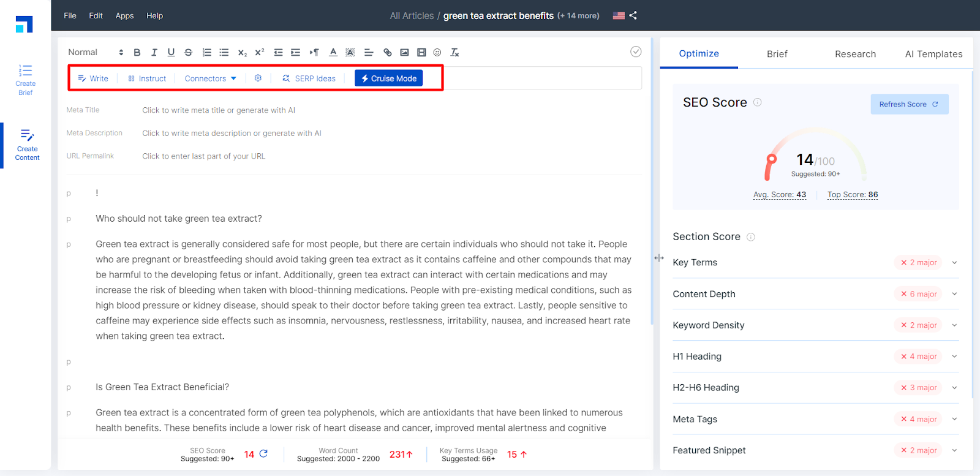Click the '(+ 14 more)' keywords text
This screenshot has height=476, width=980.
point(578,16)
